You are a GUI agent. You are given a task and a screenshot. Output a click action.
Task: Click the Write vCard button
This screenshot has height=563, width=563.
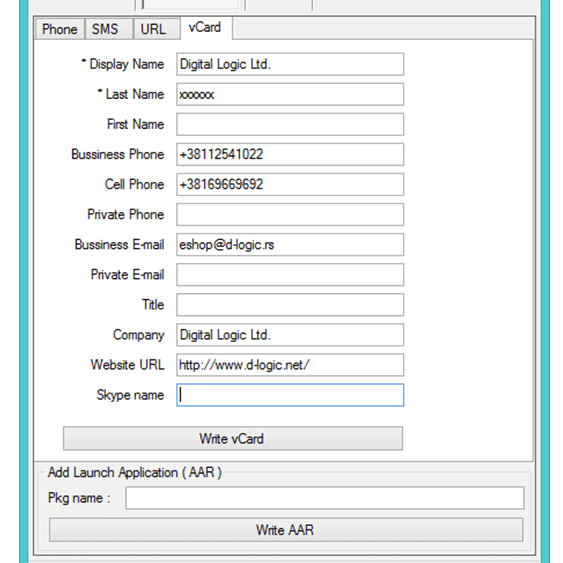pos(233,438)
